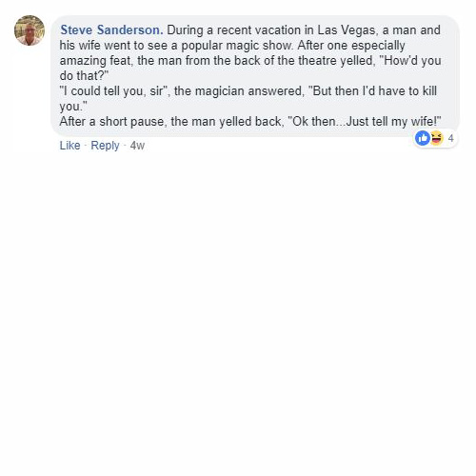
Task: Click the punchline "Just tell my wife!"
Action: pyautogui.click(x=393, y=122)
